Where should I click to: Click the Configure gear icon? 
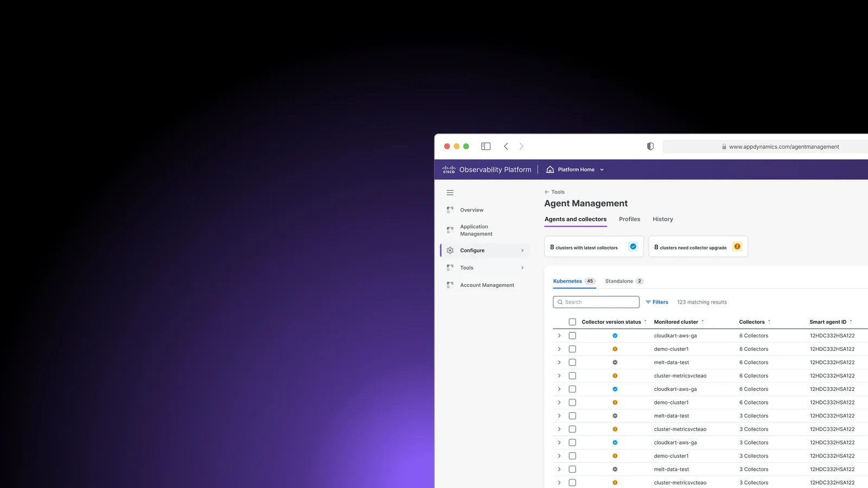click(x=450, y=251)
